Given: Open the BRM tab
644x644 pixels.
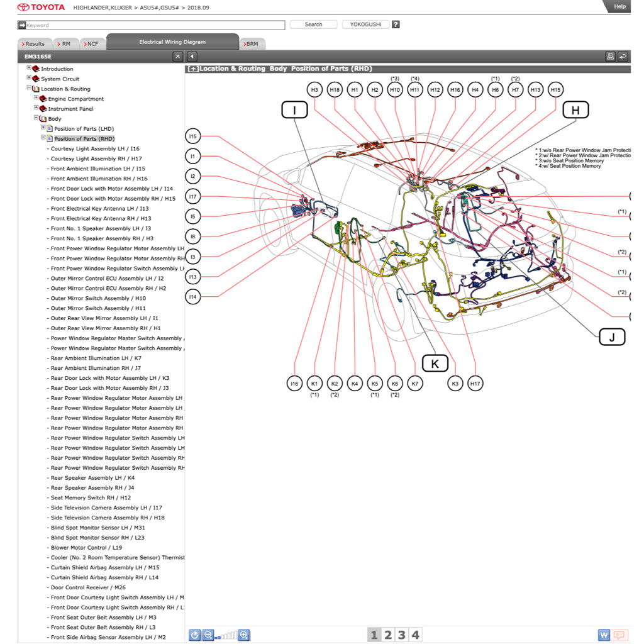Looking at the screenshot, I should (x=252, y=44).
